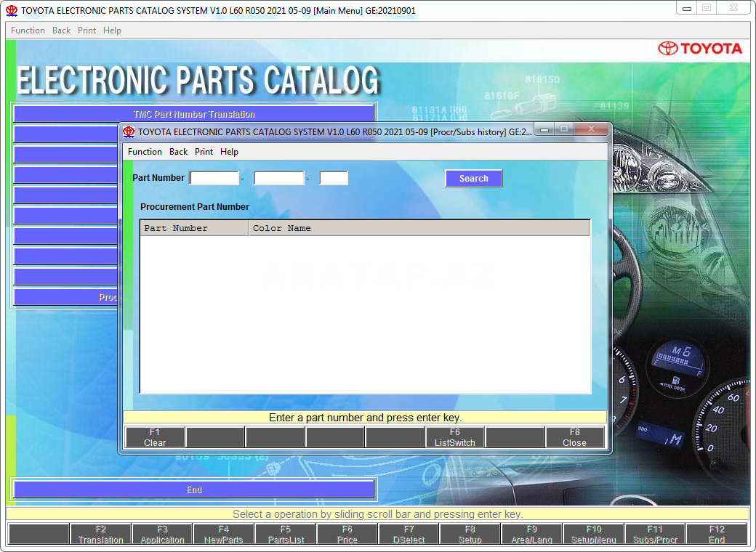Screen dimensions: 756x552
Task: Click the Toyota icon in dialog title bar
Action: coord(129,131)
